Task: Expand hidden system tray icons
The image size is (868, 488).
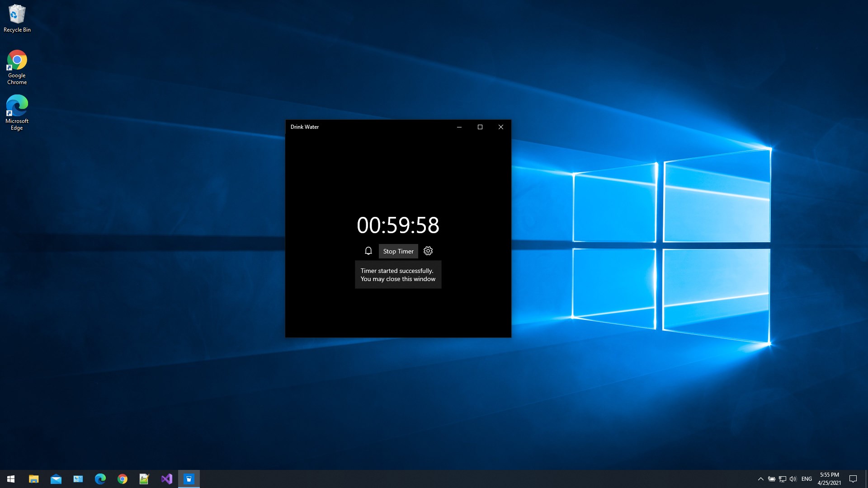Action: (x=760, y=479)
